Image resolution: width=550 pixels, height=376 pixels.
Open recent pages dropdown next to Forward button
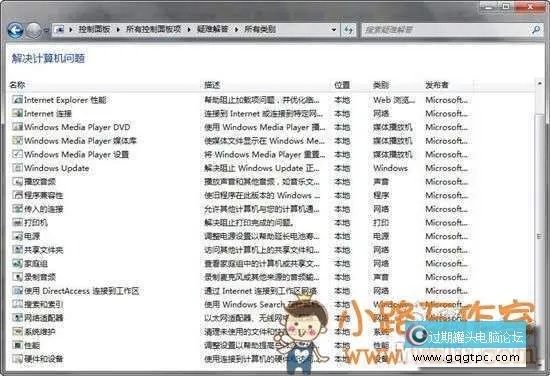[x=46, y=31]
